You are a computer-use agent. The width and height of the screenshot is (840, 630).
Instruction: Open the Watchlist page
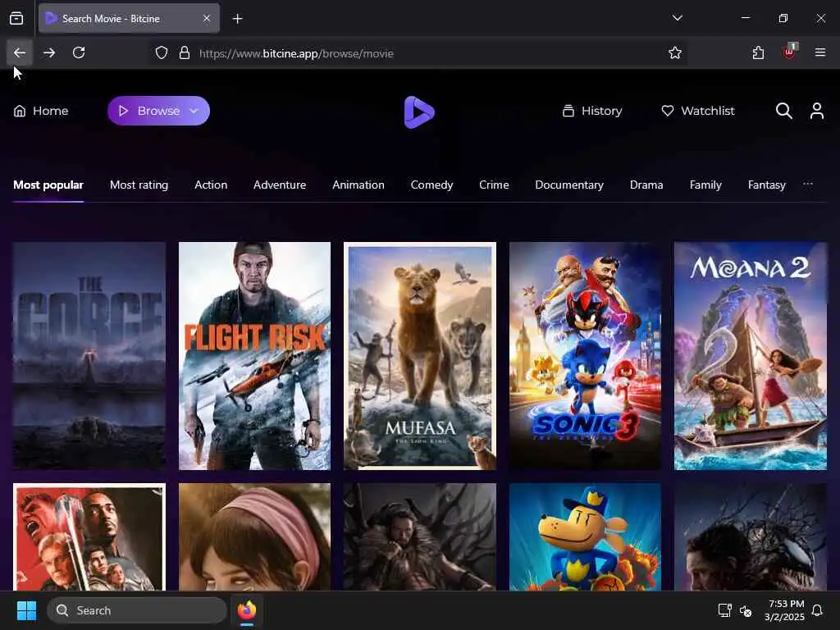tap(698, 111)
